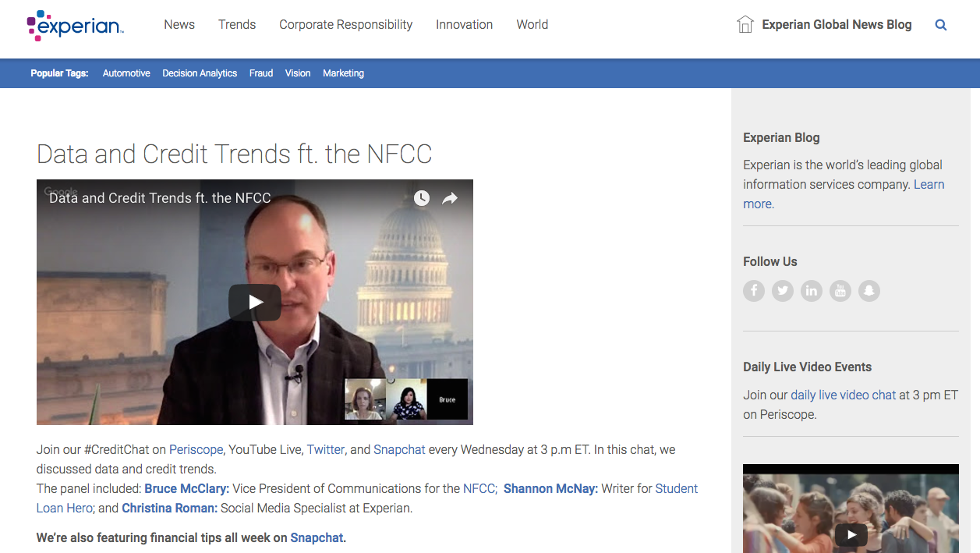Select the Marketing tag
The image size is (980, 553).
tap(344, 73)
